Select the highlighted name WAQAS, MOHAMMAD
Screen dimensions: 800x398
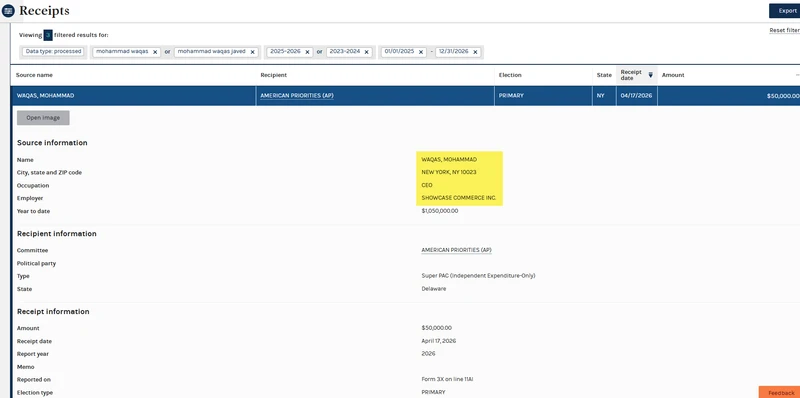[x=449, y=160]
